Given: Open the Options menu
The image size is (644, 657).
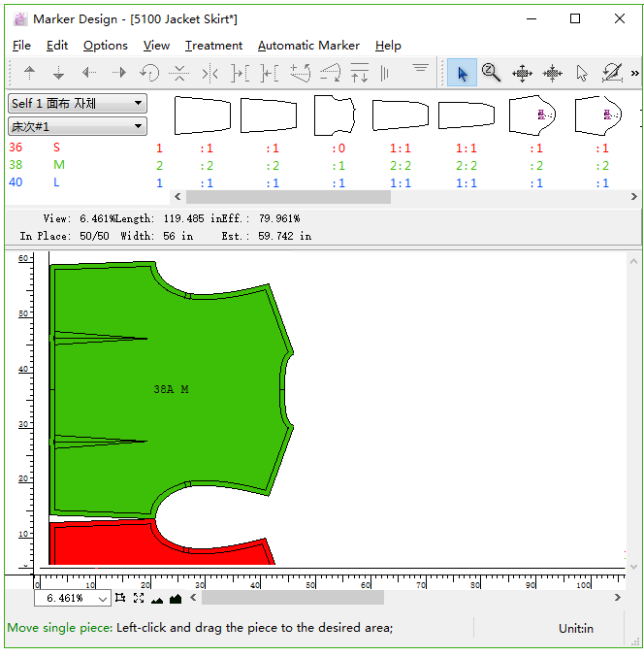Looking at the screenshot, I should tap(105, 46).
